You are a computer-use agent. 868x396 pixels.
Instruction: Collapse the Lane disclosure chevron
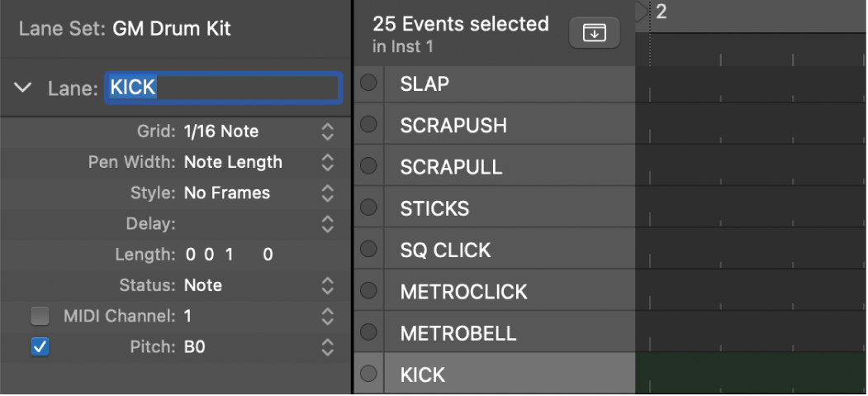point(23,88)
